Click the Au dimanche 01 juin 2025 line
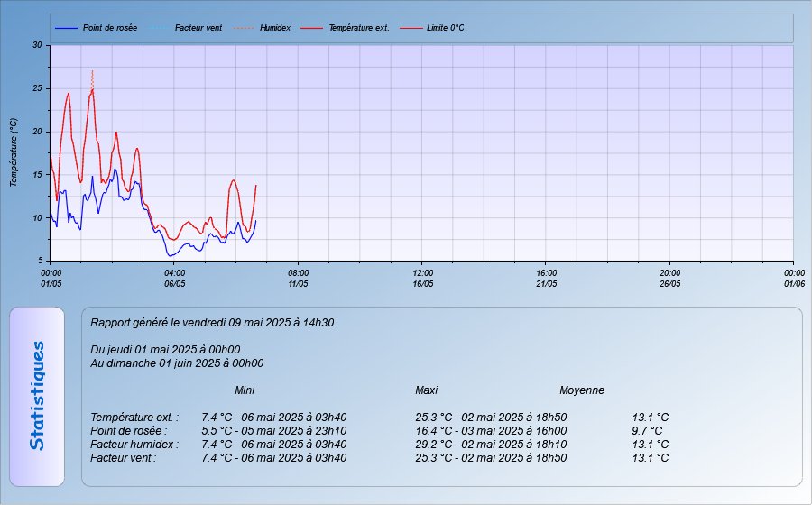Viewport: 812px width, 505px height. (x=177, y=363)
